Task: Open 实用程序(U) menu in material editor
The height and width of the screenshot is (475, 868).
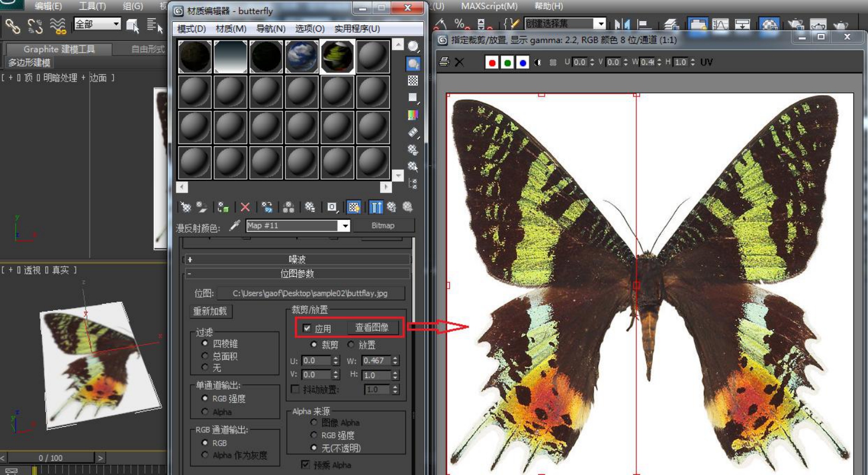Action: pos(357,29)
